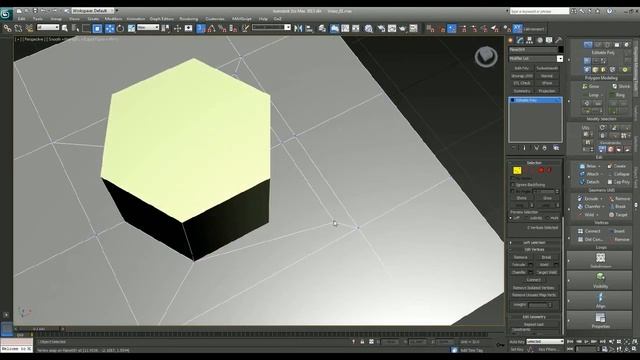Click the Select and Link tool icon
This screenshot has width=640, height=360.
(7, 28)
